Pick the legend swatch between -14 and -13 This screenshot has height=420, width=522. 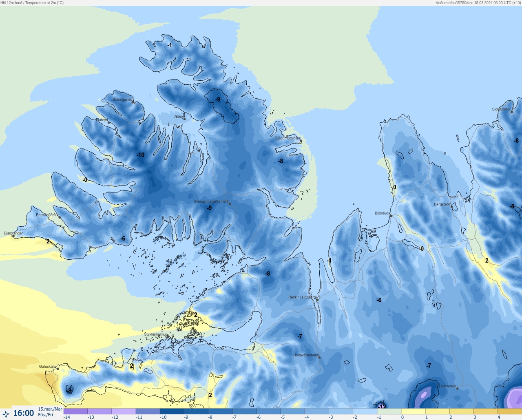[x=76, y=411]
